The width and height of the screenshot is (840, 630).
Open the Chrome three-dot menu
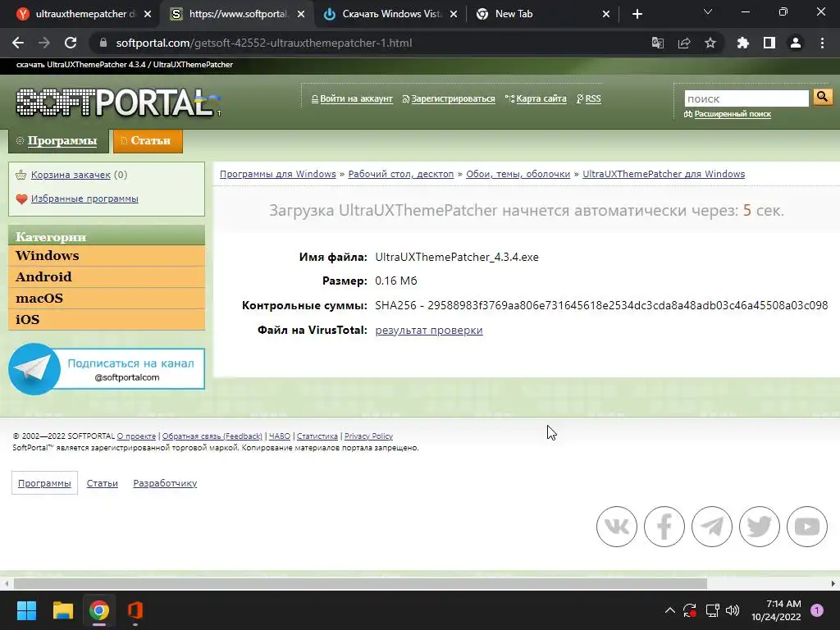(x=822, y=43)
